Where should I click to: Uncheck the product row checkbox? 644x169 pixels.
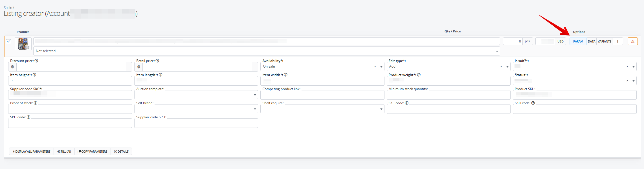(8, 41)
